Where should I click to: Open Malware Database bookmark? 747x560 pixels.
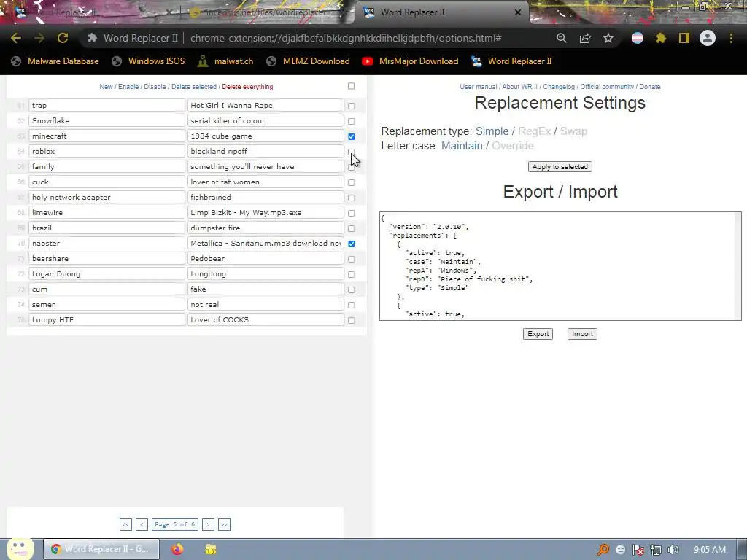pyautogui.click(x=55, y=61)
